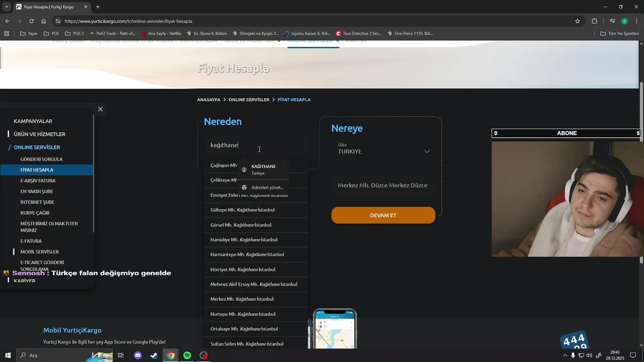Open the recording app icon next to Spotify
The height and width of the screenshot is (362, 644).
[x=203, y=355]
